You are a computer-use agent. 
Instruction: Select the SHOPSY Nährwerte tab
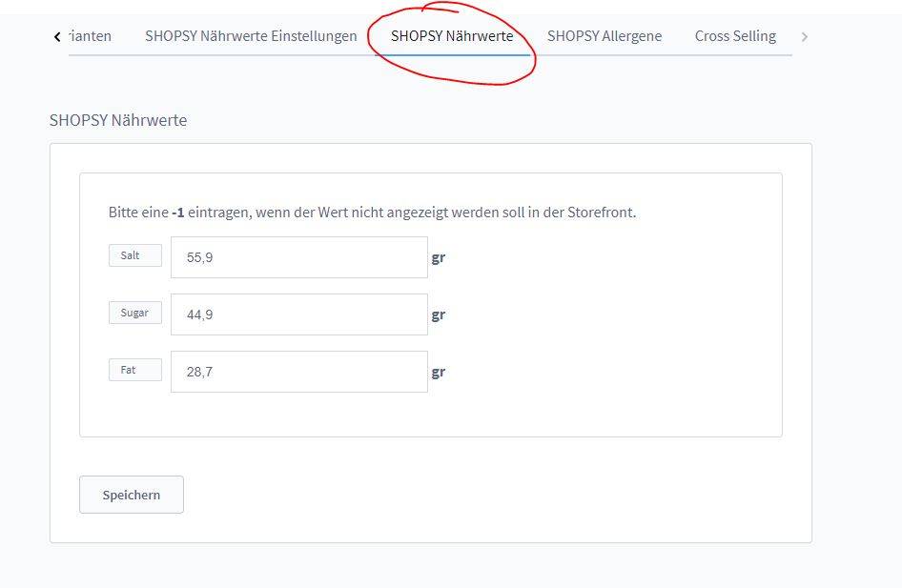452,36
